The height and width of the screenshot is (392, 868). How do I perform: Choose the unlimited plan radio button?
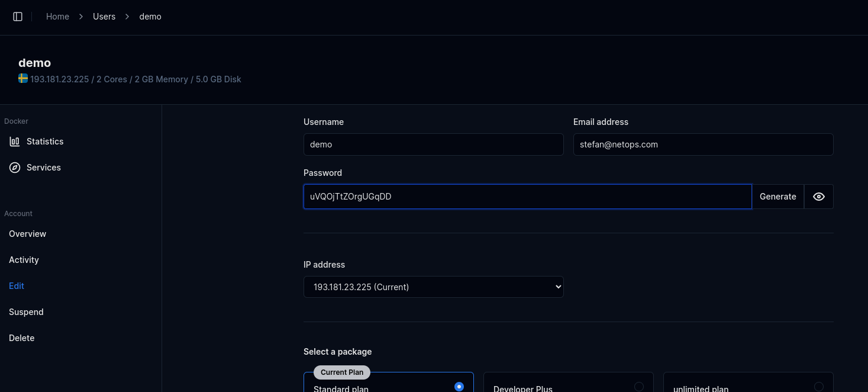coord(818,387)
